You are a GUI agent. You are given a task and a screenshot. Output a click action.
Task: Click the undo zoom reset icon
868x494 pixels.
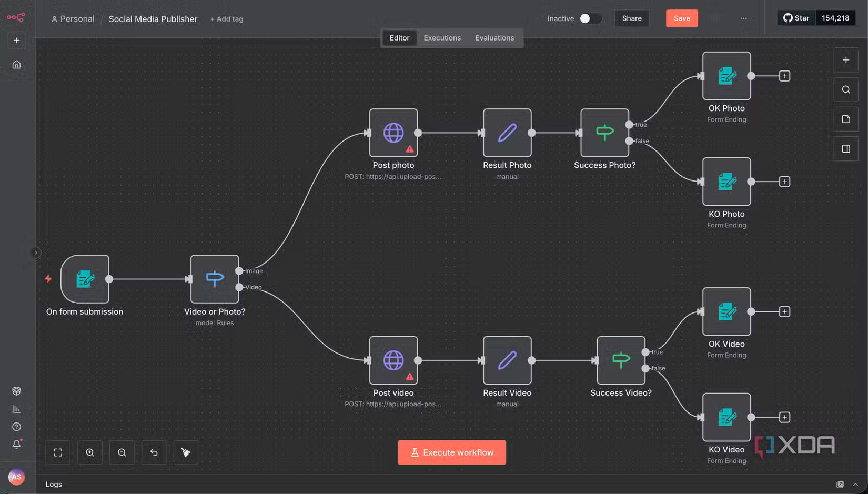(154, 452)
